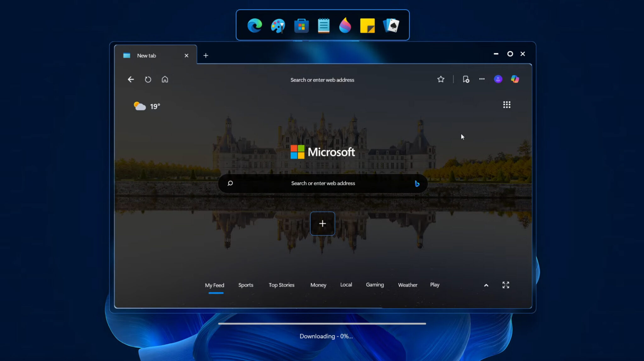Launch Microsoft Store from the dock

[x=301, y=25]
